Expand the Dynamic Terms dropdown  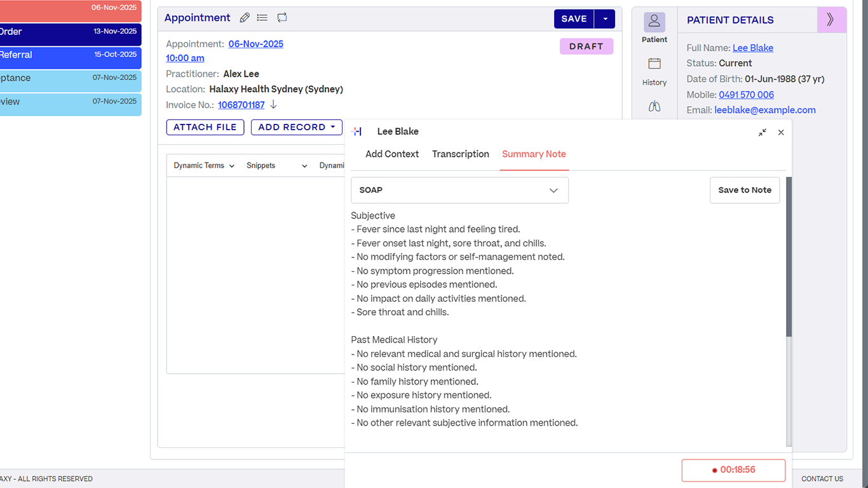(204, 165)
